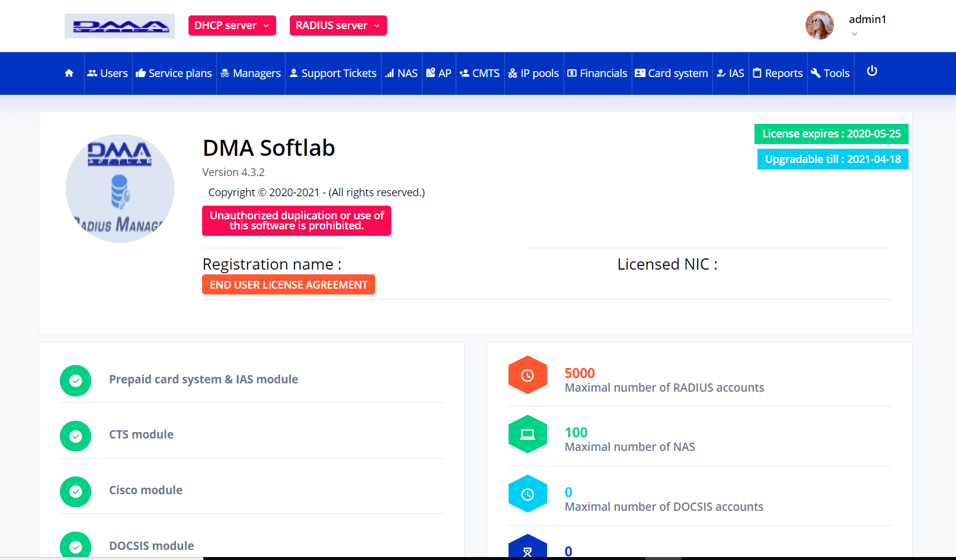Open the RADIUS server dropdown
Image resolution: width=956 pixels, height=560 pixels.
(x=338, y=25)
